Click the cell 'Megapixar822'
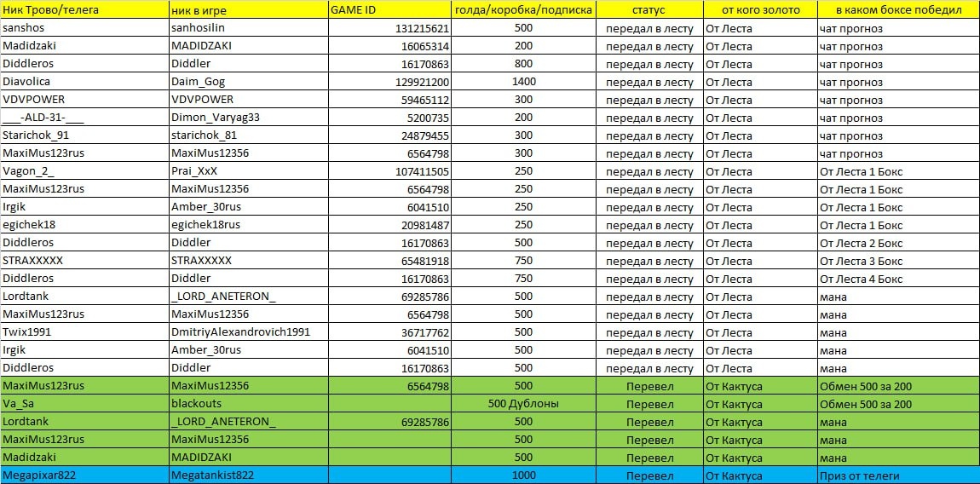Screen dimensions: 980x484 tap(84, 475)
